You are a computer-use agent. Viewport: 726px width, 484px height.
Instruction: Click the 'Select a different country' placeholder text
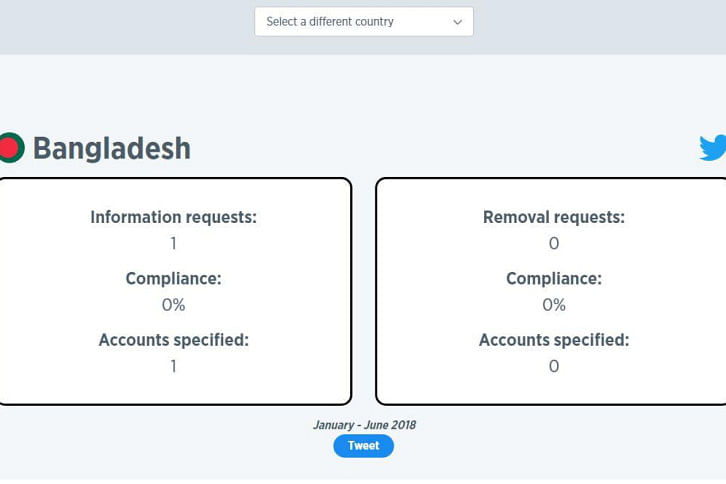point(330,21)
